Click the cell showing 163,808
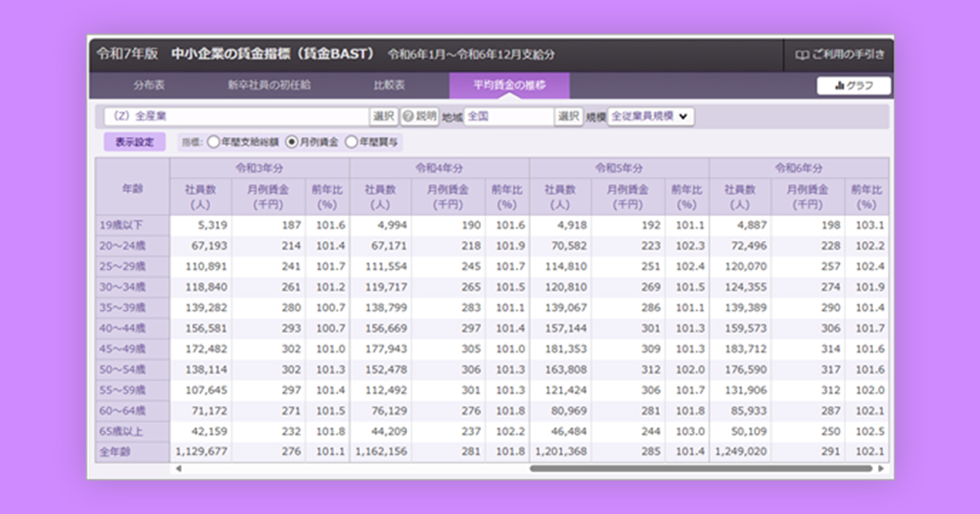 click(x=560, y=370)
